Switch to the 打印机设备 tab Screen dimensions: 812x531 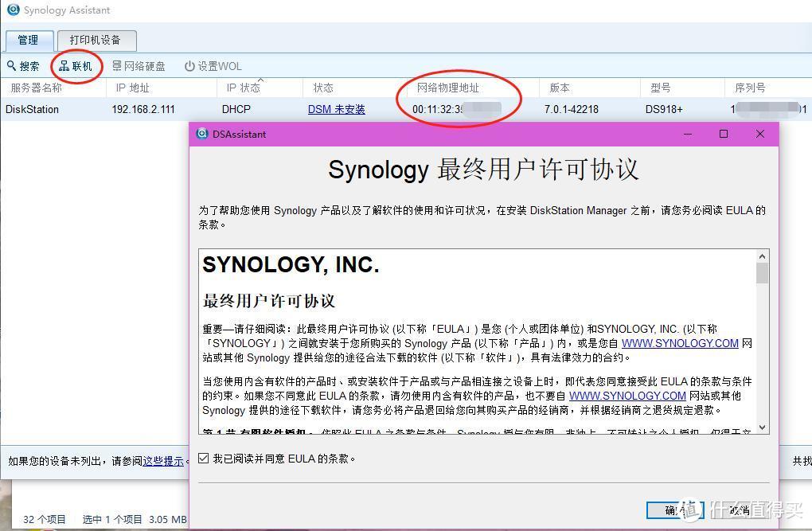click(x=96, y=41)
